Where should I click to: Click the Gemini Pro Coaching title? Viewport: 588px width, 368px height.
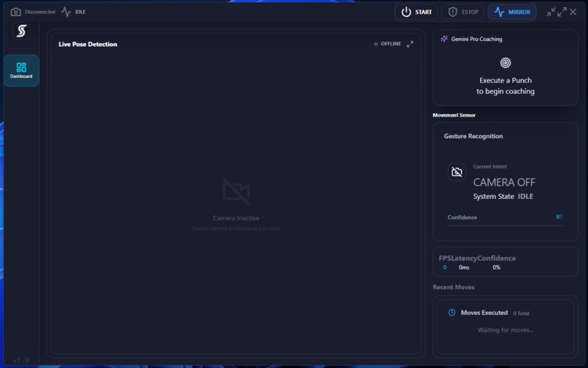(476, 39)
